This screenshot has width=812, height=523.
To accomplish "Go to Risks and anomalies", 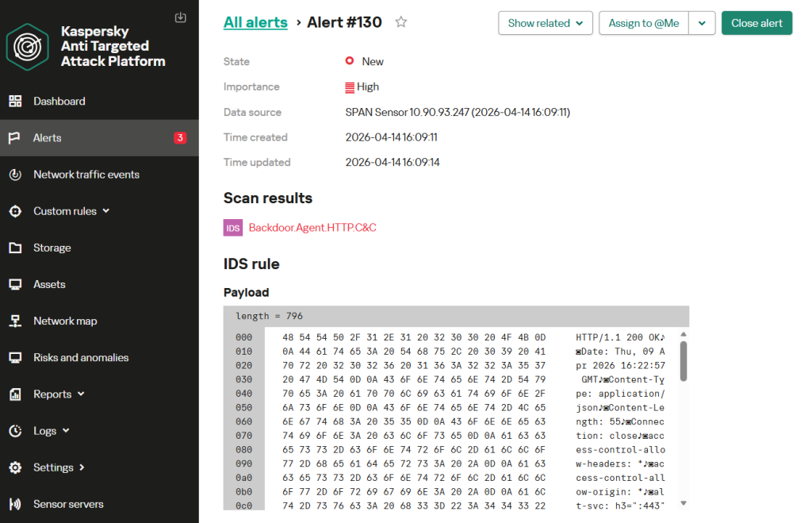I will (x=80, y=358).
